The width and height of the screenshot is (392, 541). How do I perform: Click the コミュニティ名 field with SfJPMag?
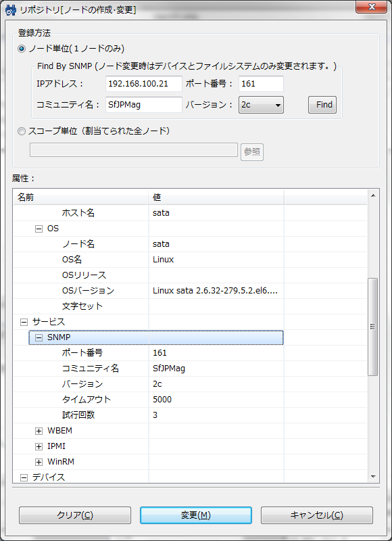pyautogui.click(x=144, y=105)
